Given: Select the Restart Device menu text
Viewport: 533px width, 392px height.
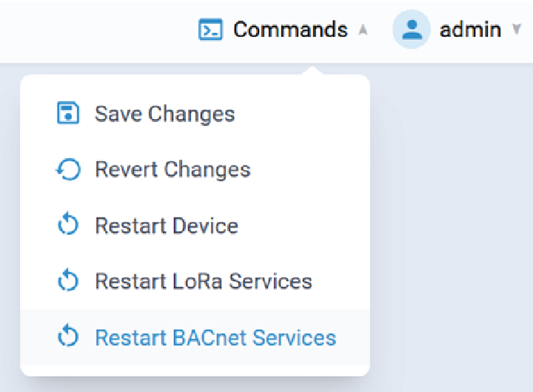Looking at the screenshot, I should [x=167, y=226].
